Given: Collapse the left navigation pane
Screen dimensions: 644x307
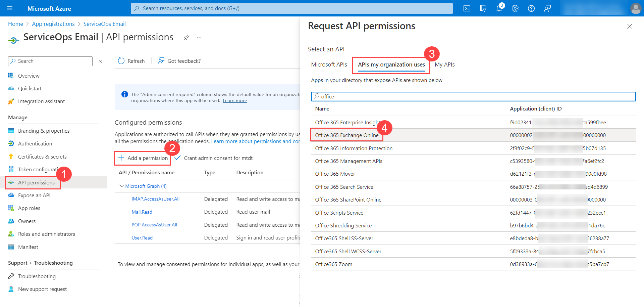Looking at the screenshot, I should (100, 61).
